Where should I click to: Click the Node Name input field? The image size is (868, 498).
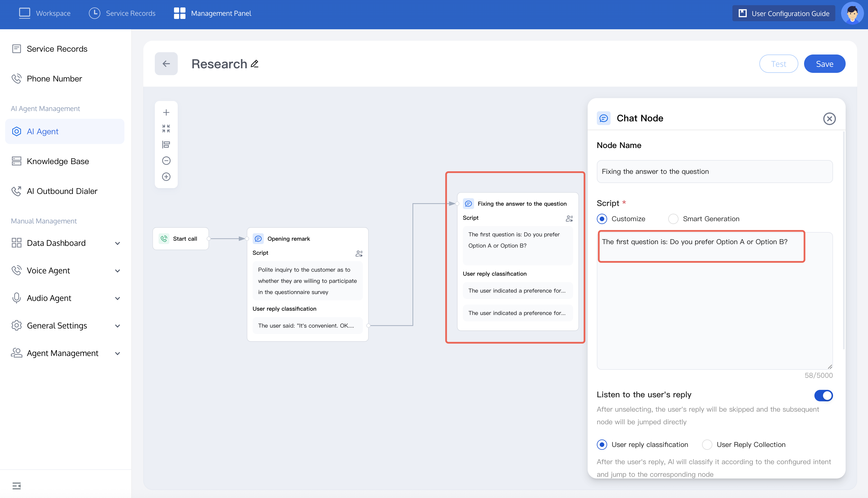(x=714, y=171)
